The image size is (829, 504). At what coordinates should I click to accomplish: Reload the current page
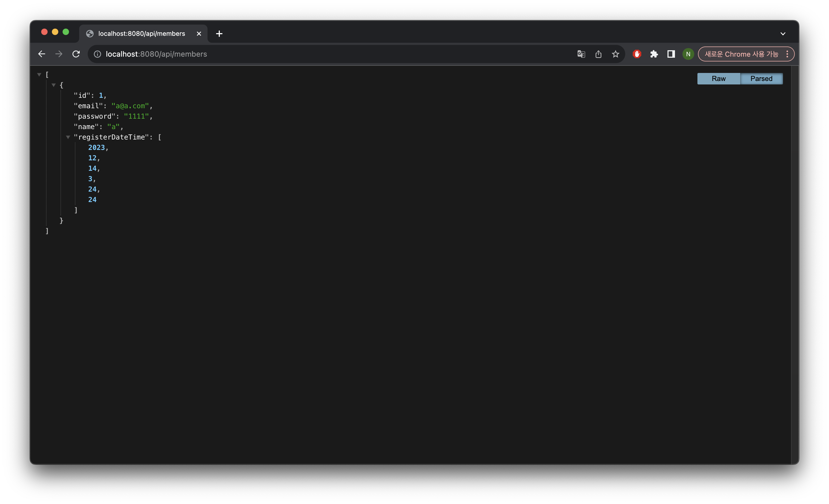coord(76,54)
